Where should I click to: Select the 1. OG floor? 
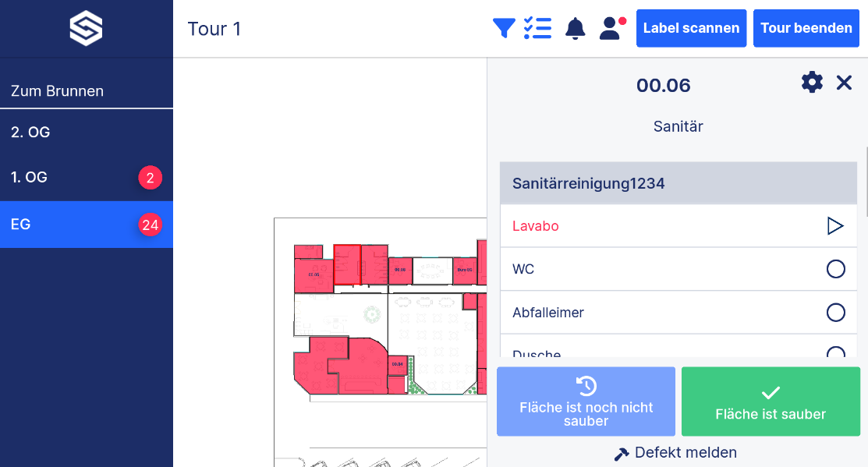[87, 178]
